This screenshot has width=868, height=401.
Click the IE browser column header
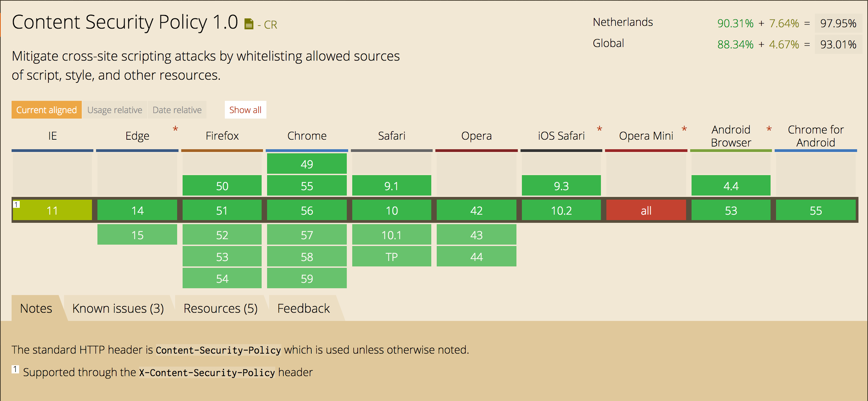click(52, 136)
